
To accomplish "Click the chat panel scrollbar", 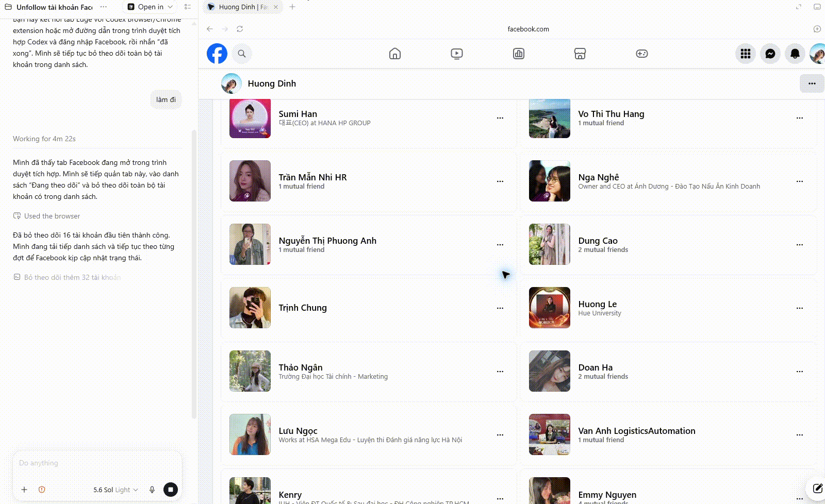I will coord(194,273).
